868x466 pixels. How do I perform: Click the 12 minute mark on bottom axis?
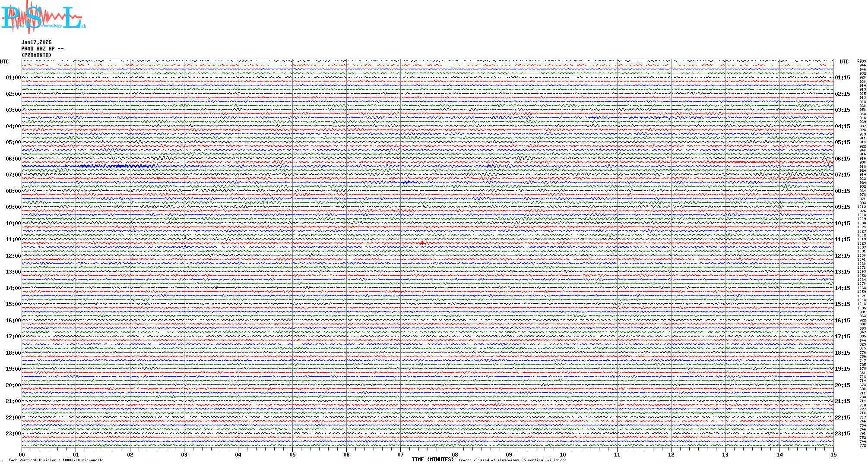(671, 454)
